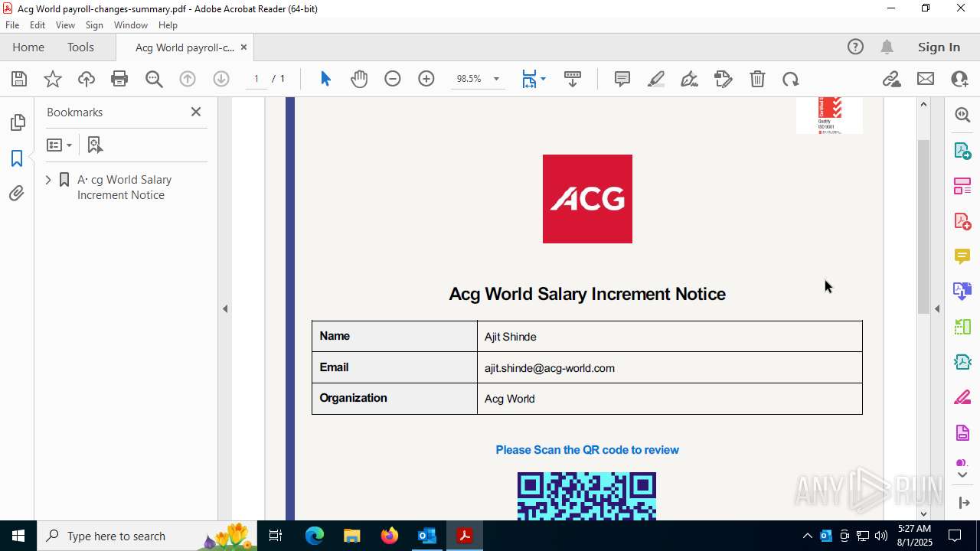Open File Explorer from the taskbar
Image resolution: width=980 pixels, height=551 pixels.
click(351, 536)
